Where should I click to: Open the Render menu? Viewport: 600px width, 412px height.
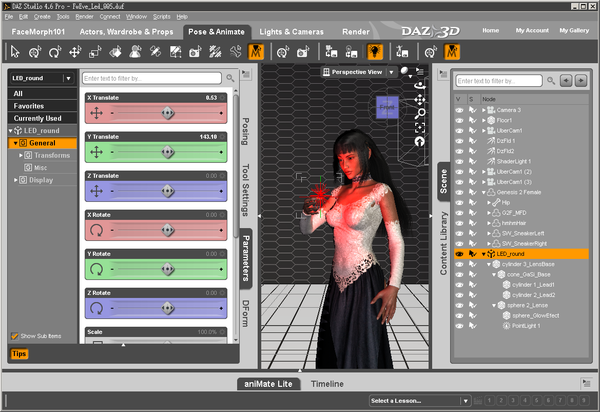pyautogui.click(x=84, y=17)
